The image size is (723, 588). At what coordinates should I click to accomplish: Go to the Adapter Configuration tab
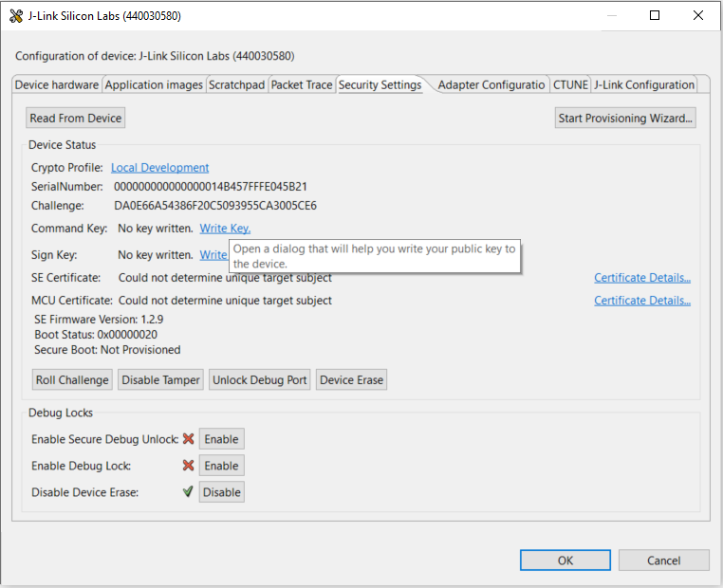pos(491,85)
